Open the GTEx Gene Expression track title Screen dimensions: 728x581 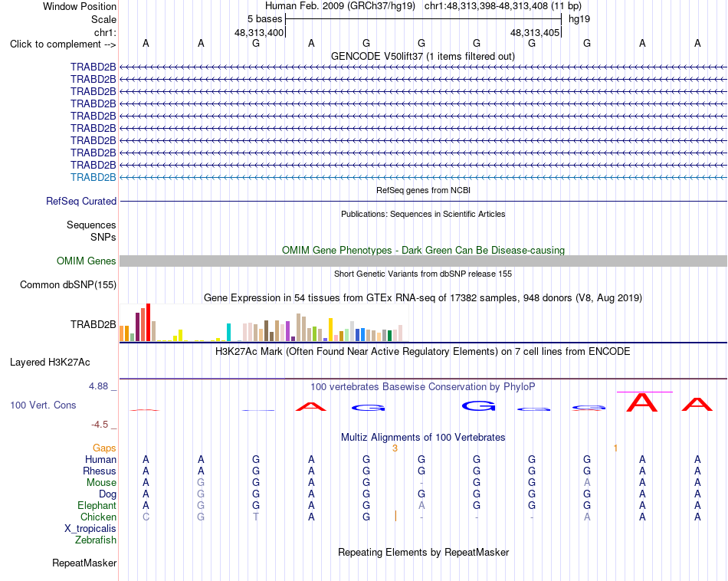(422, 297)
